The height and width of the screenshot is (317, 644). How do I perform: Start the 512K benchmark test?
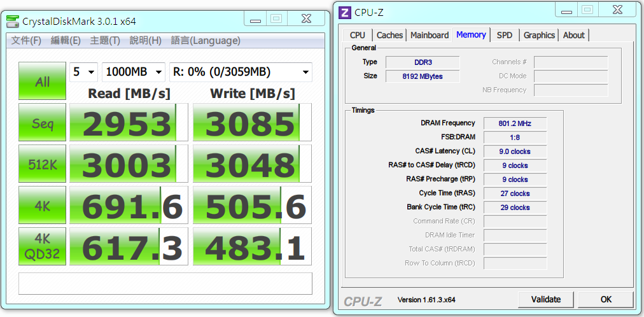(42, 164)
